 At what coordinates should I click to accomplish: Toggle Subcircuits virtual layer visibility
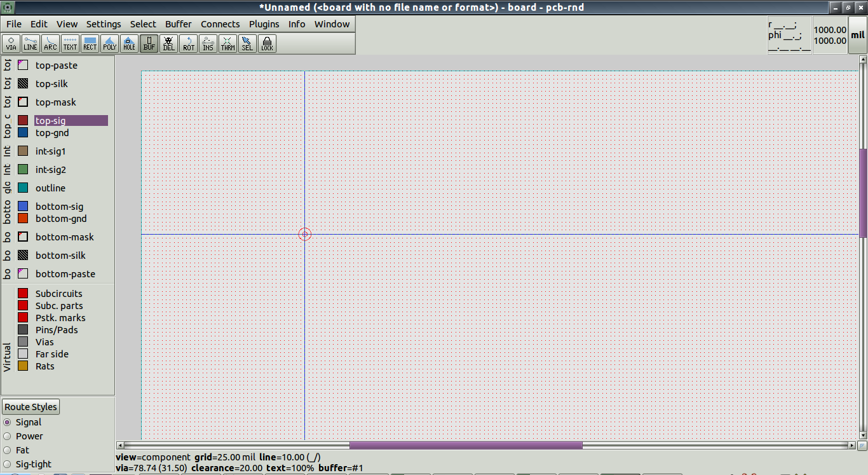[x=23, y=293]
